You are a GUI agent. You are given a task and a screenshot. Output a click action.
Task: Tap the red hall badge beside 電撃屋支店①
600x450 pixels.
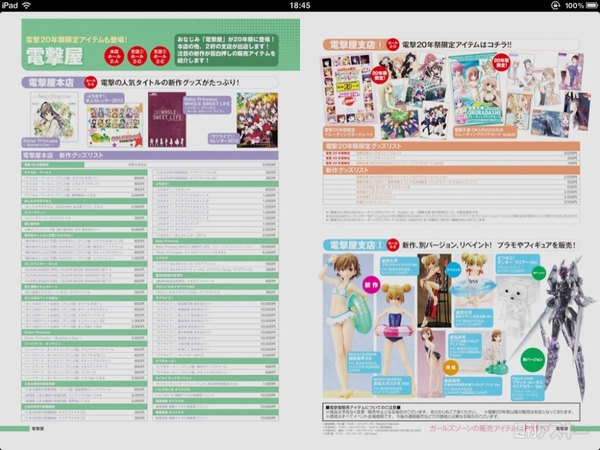click(x=392, y=45)
